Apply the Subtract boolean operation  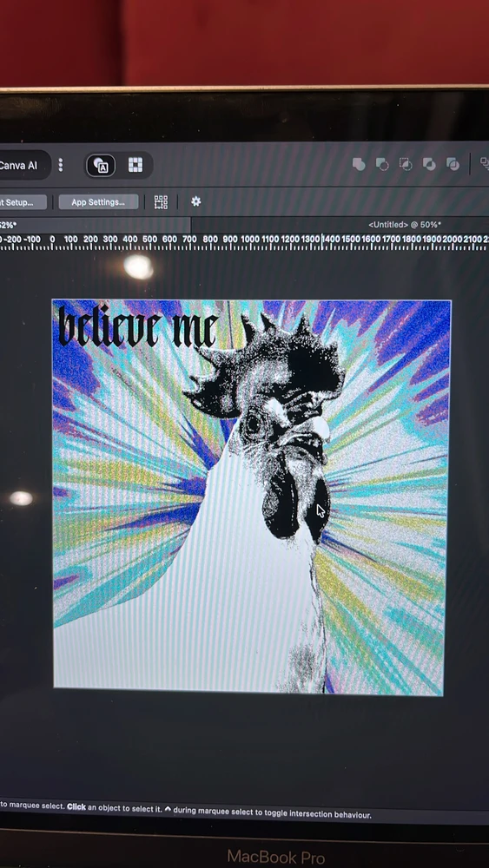(382, 164)
